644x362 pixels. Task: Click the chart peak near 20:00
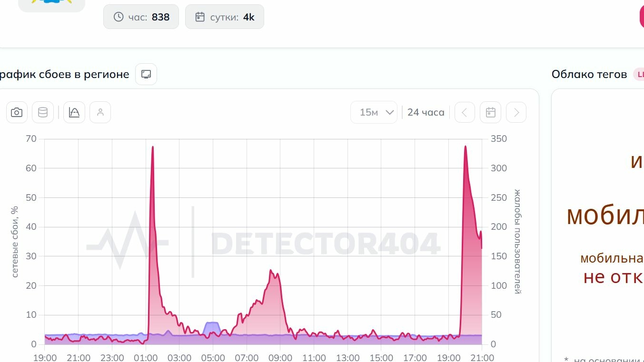465,147
